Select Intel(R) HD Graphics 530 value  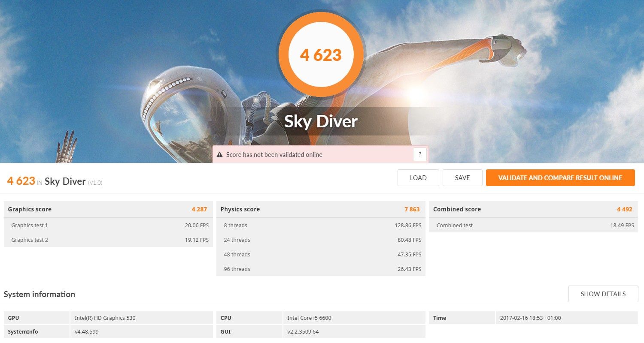click(x=105, y=318)
